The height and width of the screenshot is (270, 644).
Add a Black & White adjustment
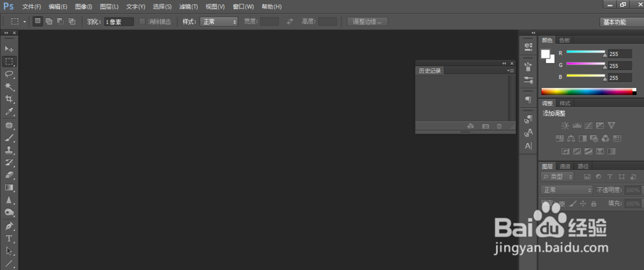click(582, 138)
